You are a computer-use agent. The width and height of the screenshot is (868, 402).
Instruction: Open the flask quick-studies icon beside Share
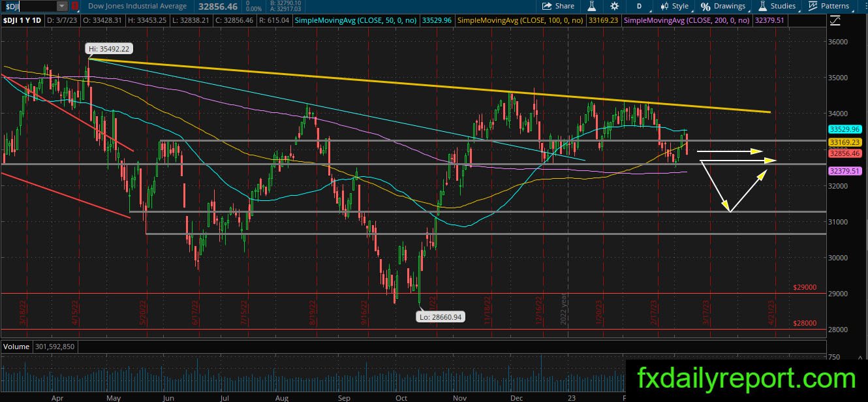[x=592, y=6]
